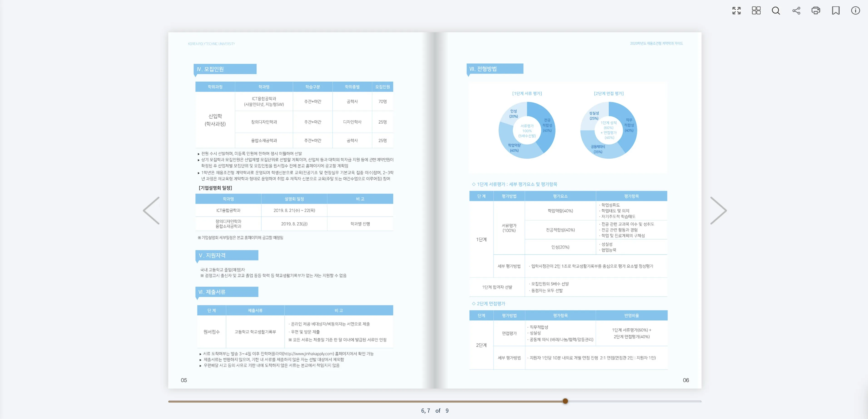Click the '2020학년도 채용조건형 계약학과 가이드' header
868x419 pixels.
click(x=656, y=43)
